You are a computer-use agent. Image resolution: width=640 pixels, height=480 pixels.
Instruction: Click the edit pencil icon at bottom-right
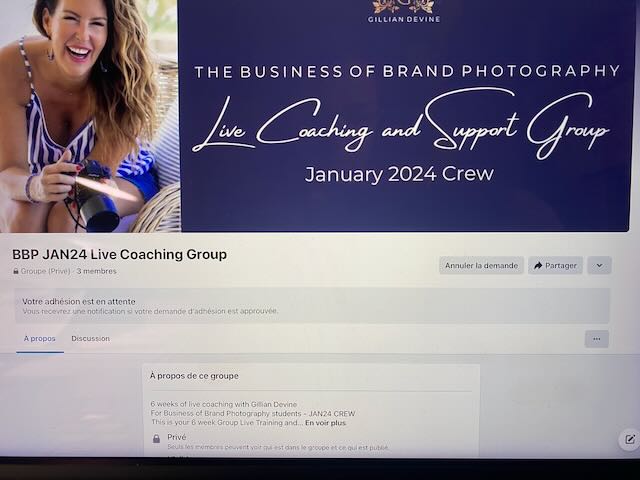[x=629, y=440]
